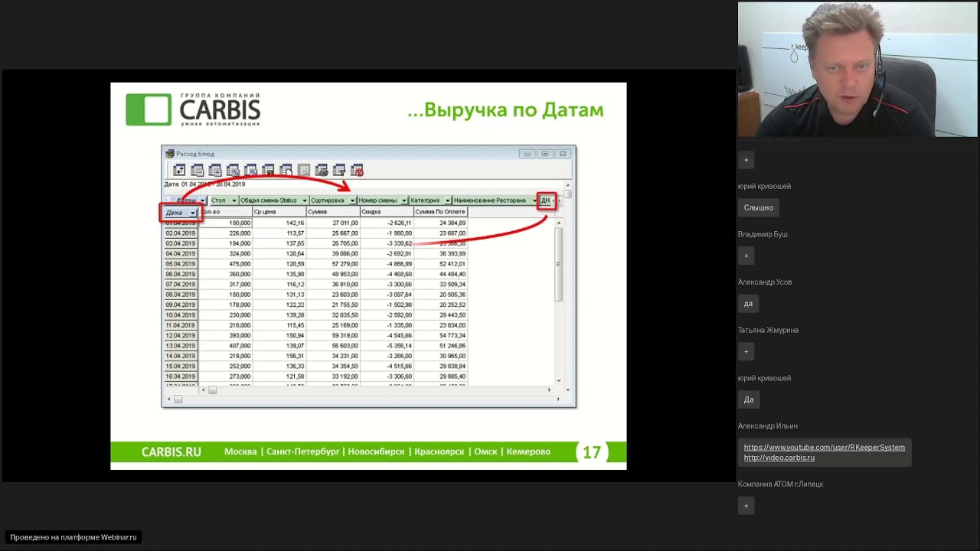Open the video.carbis.ru chat link
Image resolution: width=980 pixels, height=551 pixels.
(x=779, y=458)
